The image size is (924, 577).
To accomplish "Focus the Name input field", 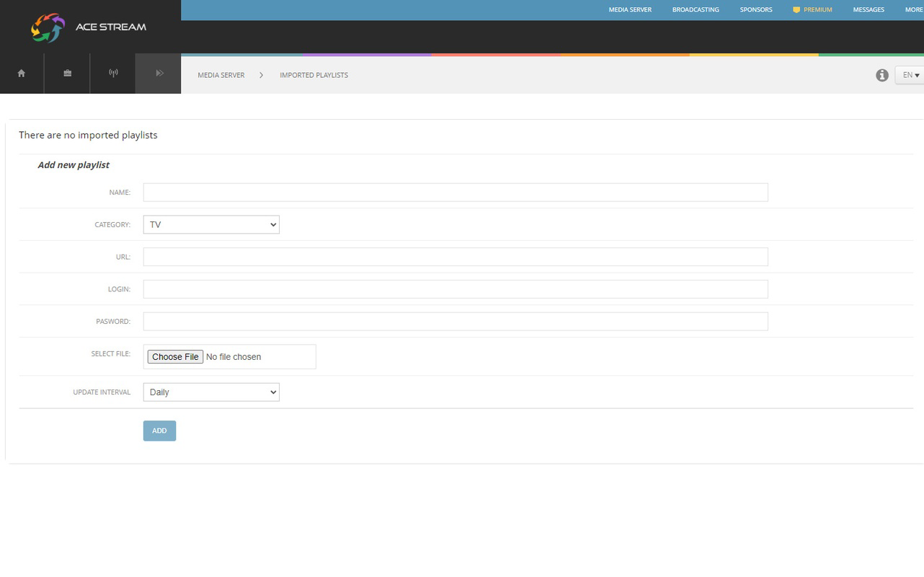I will 456,193.
